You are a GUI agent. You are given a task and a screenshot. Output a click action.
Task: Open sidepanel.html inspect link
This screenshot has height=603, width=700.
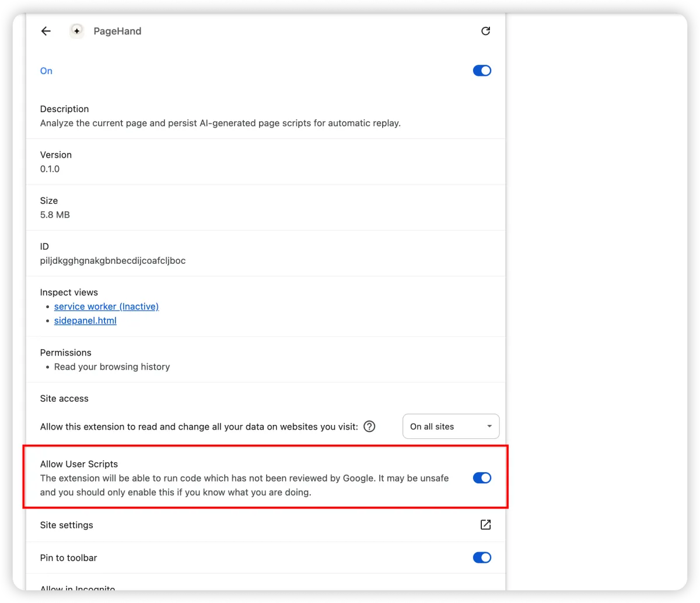coord(85,320)
